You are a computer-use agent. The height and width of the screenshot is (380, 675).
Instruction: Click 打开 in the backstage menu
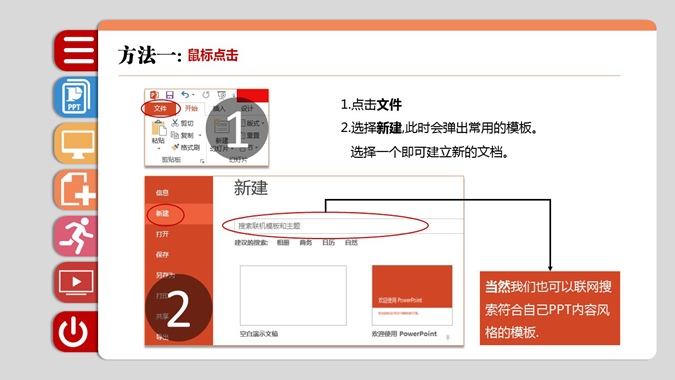(x=162, y=234)
